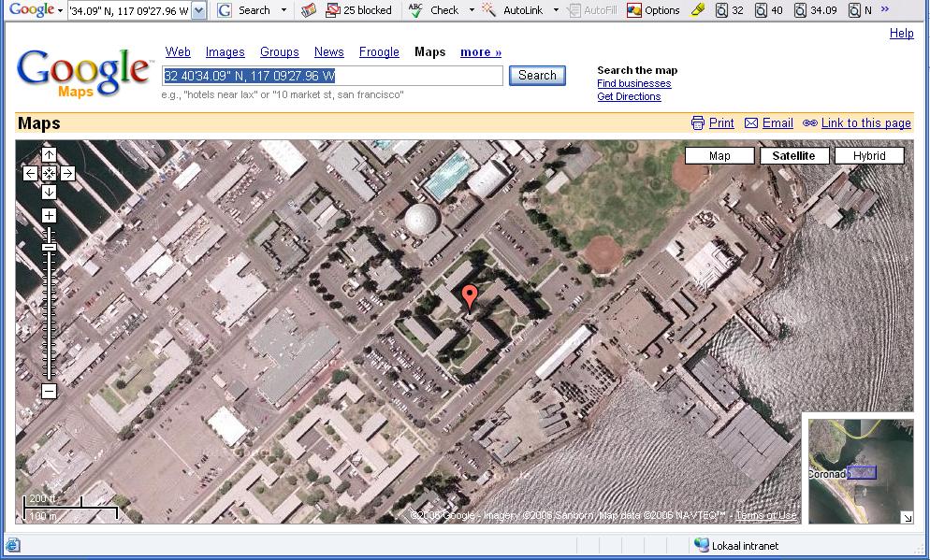Open the 'more »' services menu
Screen dimensions: 930x560
pyautogui.click(x=481, y=52)
